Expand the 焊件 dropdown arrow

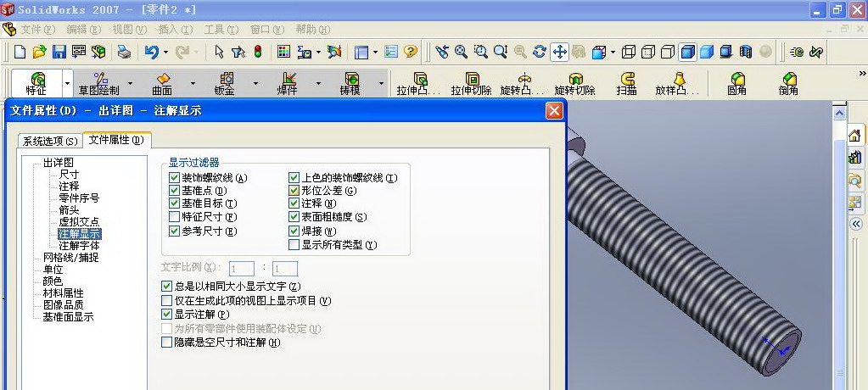tap(318, 84)
